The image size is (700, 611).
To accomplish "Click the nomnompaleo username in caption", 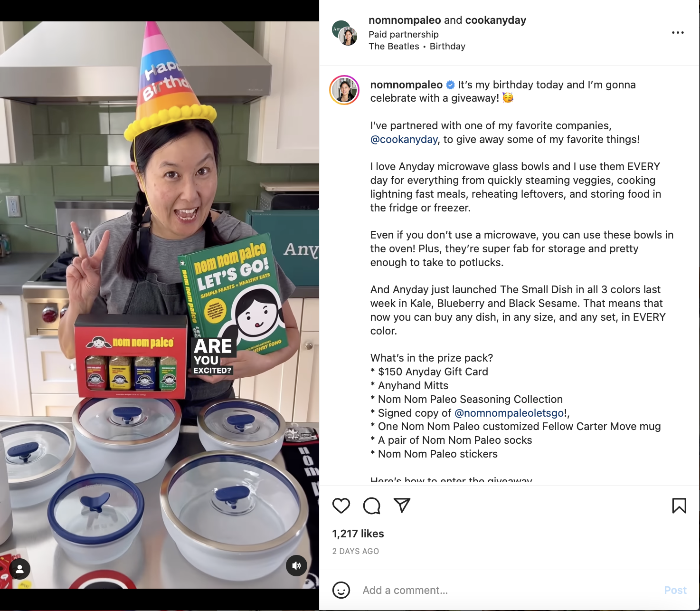I will 407,85.
